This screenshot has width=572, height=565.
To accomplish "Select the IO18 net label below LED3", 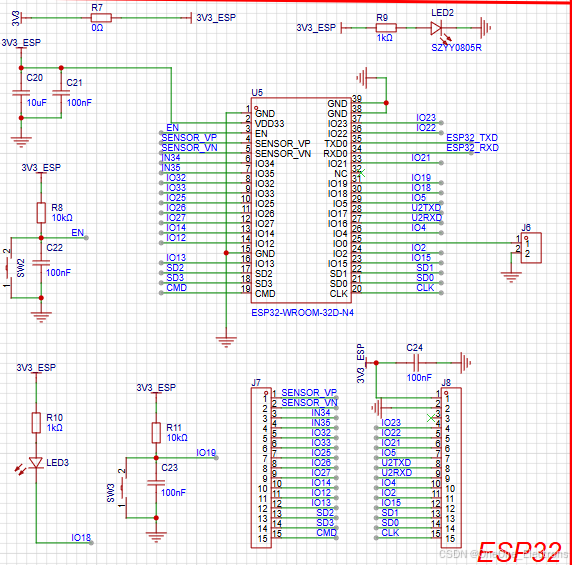I will (x=81, y=538).
